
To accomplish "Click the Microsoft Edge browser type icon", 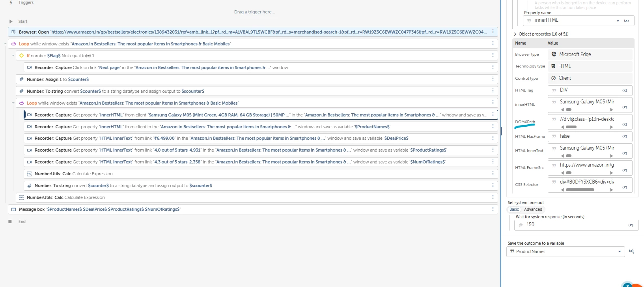I will coord(554,54).
